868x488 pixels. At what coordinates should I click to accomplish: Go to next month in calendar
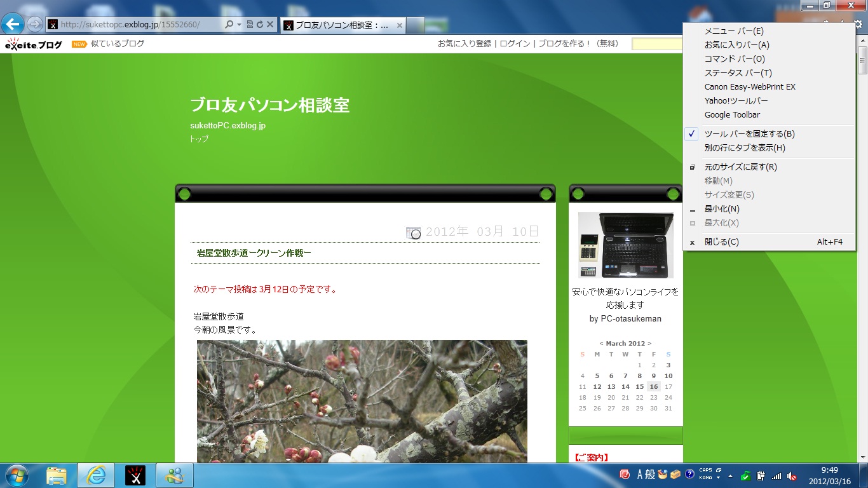[x=649, y=343]
